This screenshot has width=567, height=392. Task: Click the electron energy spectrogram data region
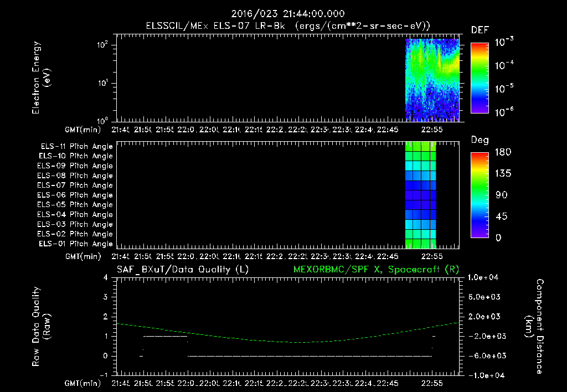pos(432,80)
